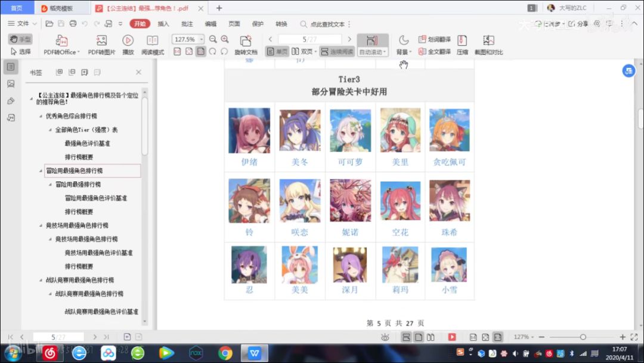Open bookmark 最强角色评价基准

pos(87,143)
